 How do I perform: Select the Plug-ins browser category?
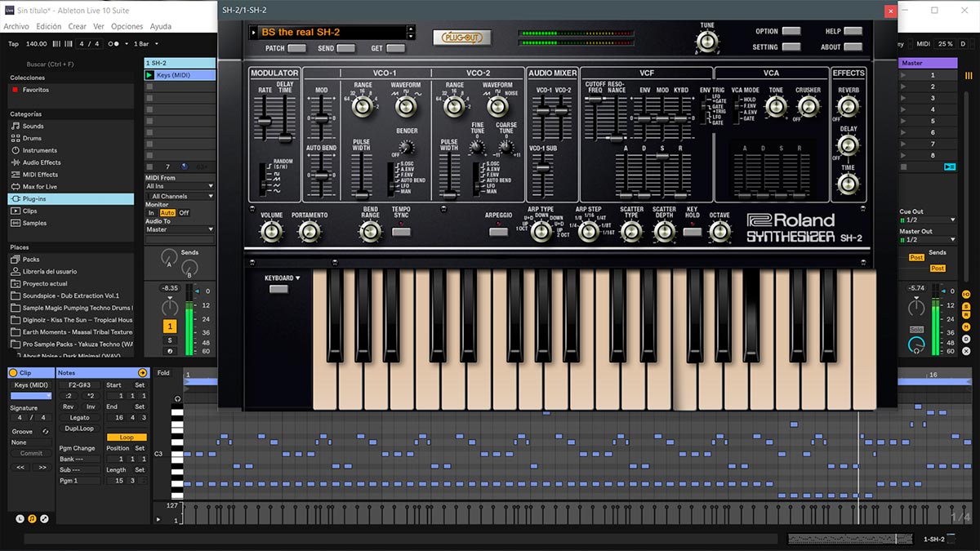[70, 199]
